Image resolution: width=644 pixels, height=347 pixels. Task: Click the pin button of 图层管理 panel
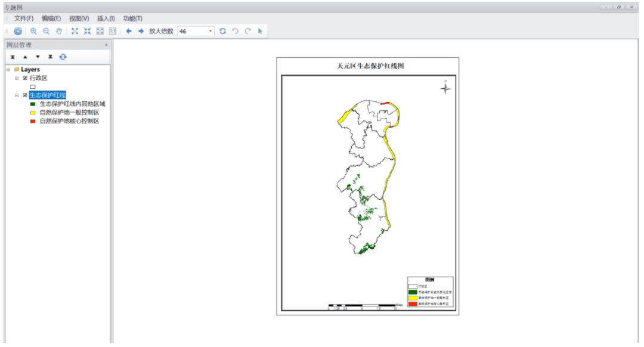click(x=106, y=45)
